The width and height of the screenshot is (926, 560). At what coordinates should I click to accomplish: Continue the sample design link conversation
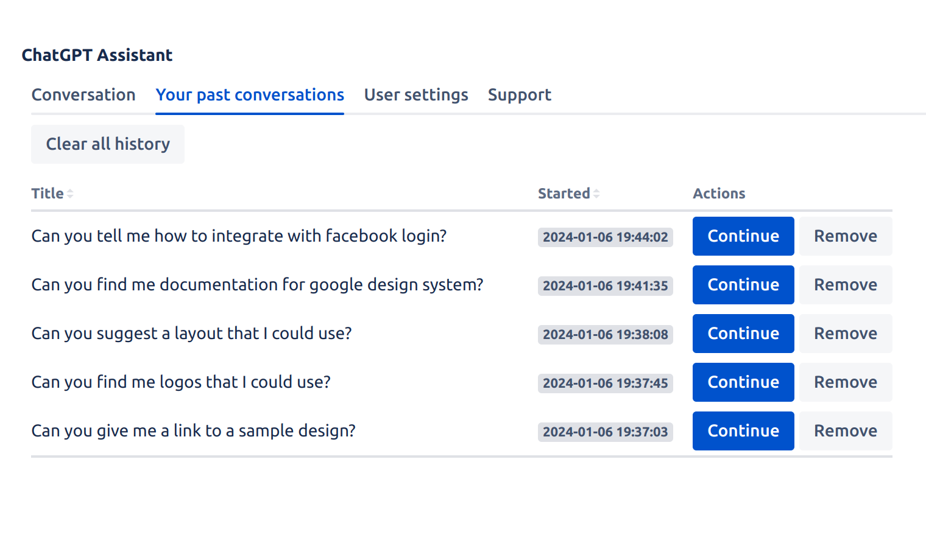point(743,431)
